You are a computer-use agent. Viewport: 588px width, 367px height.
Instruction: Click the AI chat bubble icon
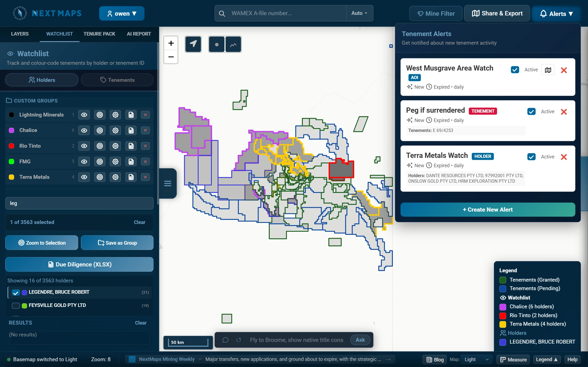coord(225,340)
